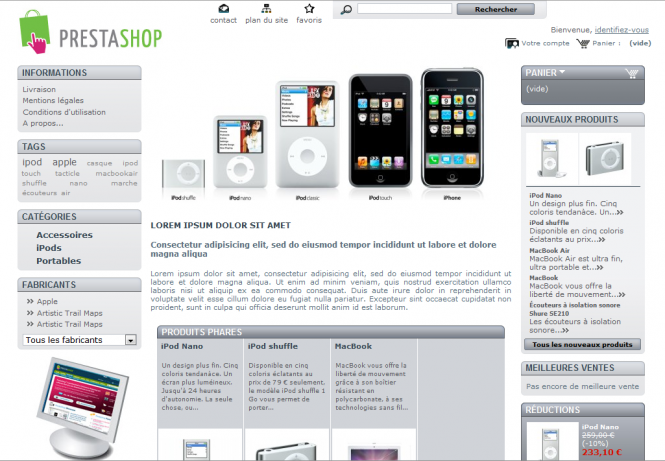
Task: Open the Livraison information page
Action: tap(39, 89)
